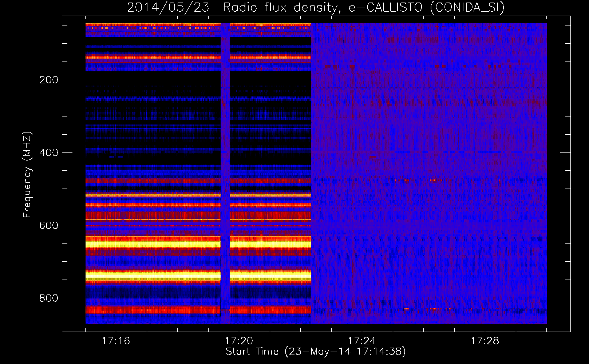Click the 'Start Time (23-May-14 17:14:38)' label
This screenshot has width=589, height=364.
316,352
